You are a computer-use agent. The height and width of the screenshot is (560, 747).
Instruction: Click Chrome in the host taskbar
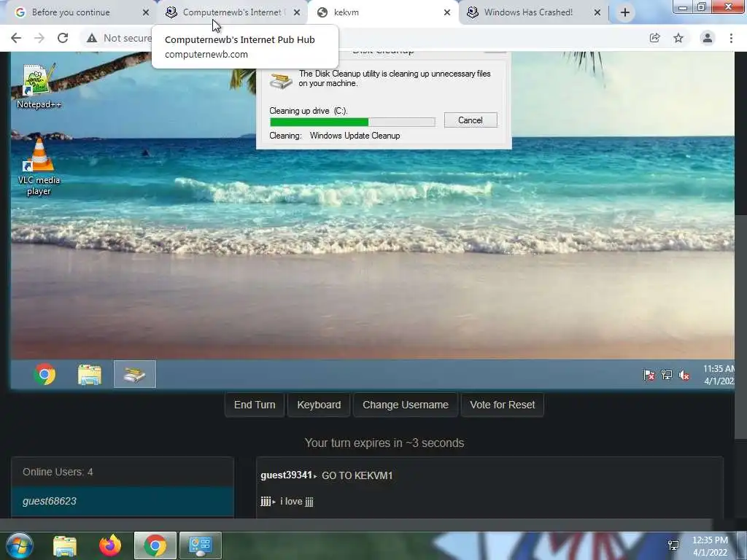point(155,545)
